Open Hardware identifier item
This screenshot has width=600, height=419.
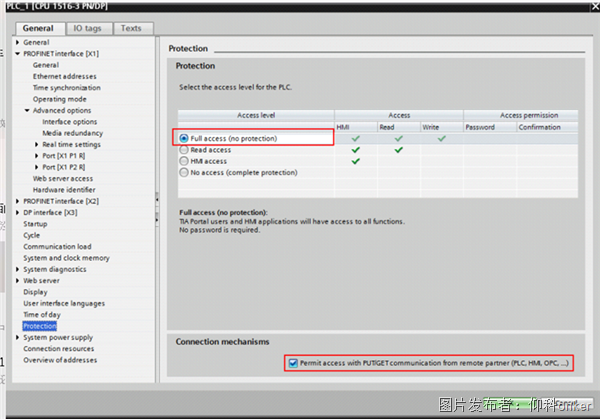(64, 190)
